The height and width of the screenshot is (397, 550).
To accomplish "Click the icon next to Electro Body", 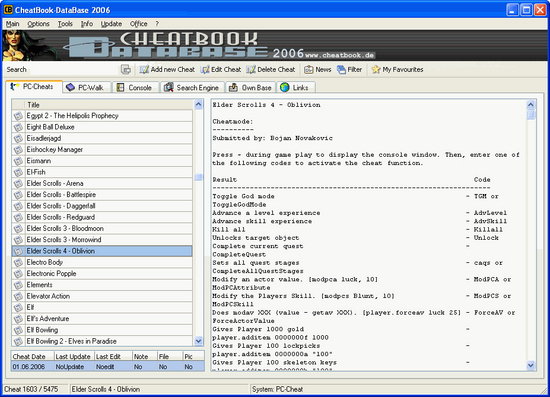I will (x=18, y=262).
